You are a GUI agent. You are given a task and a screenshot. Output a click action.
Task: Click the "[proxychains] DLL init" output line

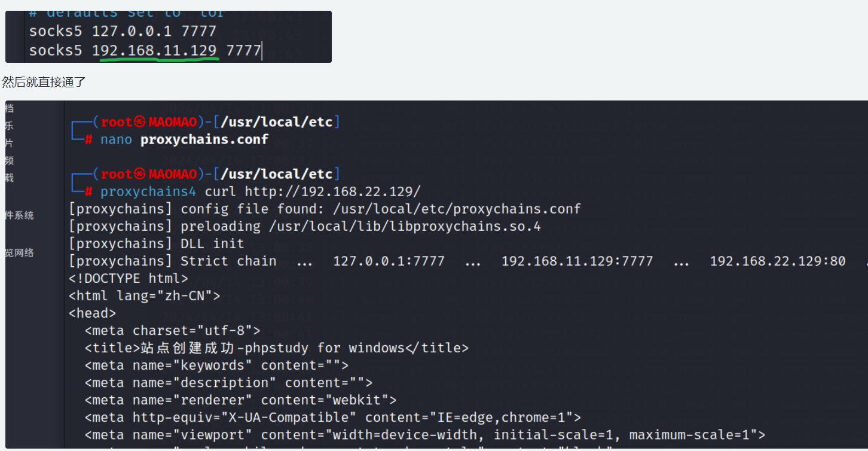point(157,244)
